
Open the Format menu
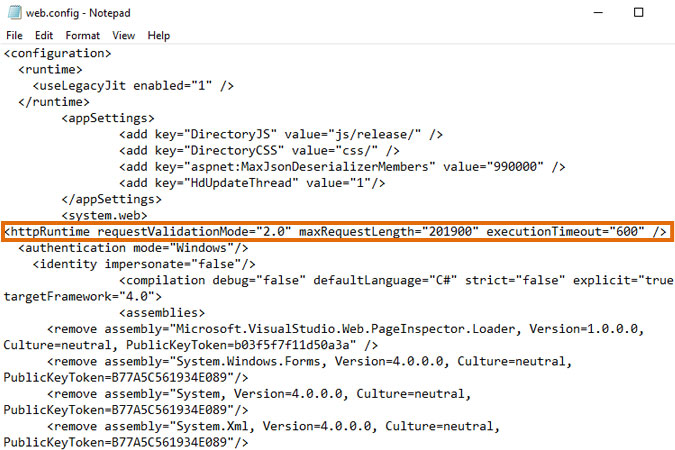[x=83, y=35]
